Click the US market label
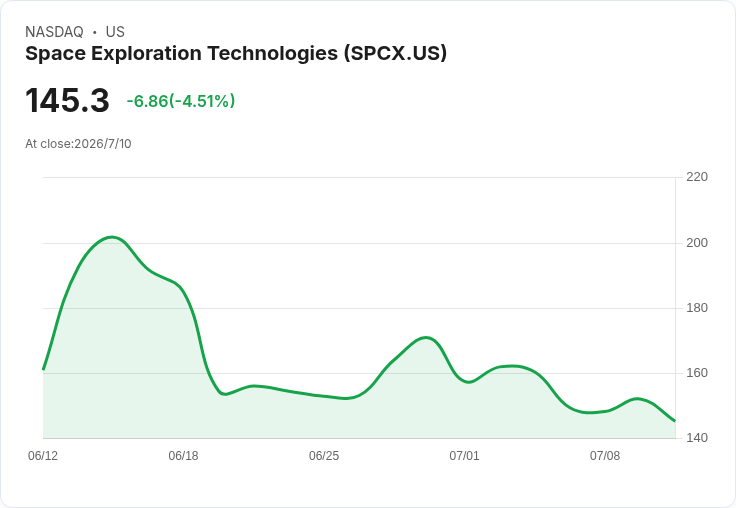The width and height of the screenshot is (736, 508). tap(115, 32)
